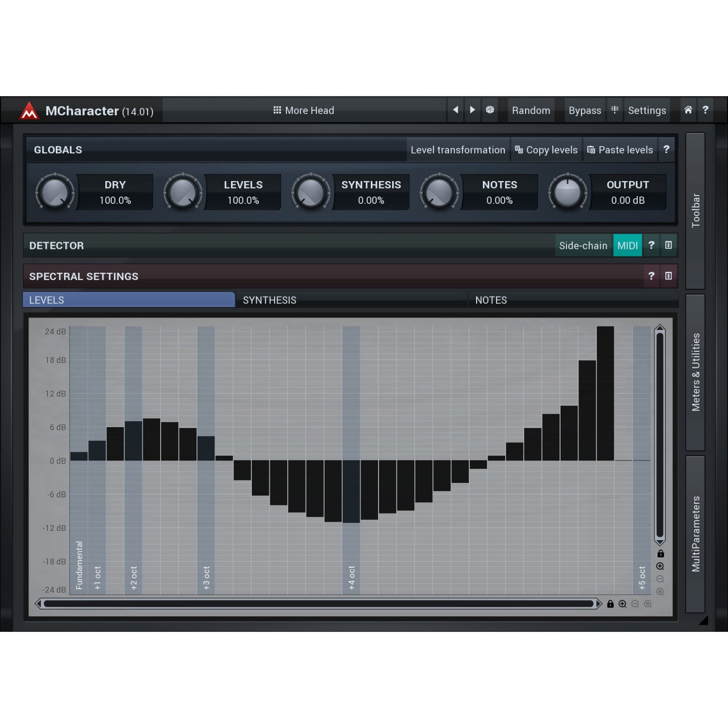Click Copy levels button
The image size is (728, 728).
(x=546, y=150)
